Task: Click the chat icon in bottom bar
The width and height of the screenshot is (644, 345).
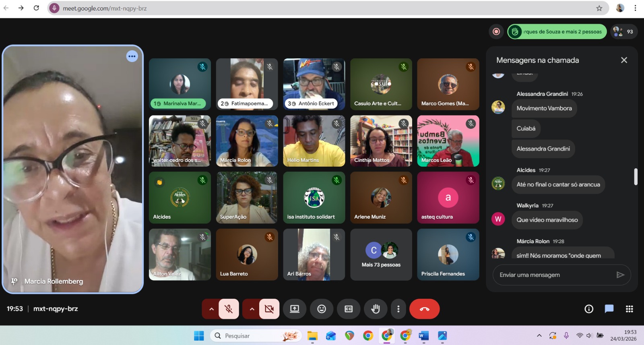Action: coord(609,309)
